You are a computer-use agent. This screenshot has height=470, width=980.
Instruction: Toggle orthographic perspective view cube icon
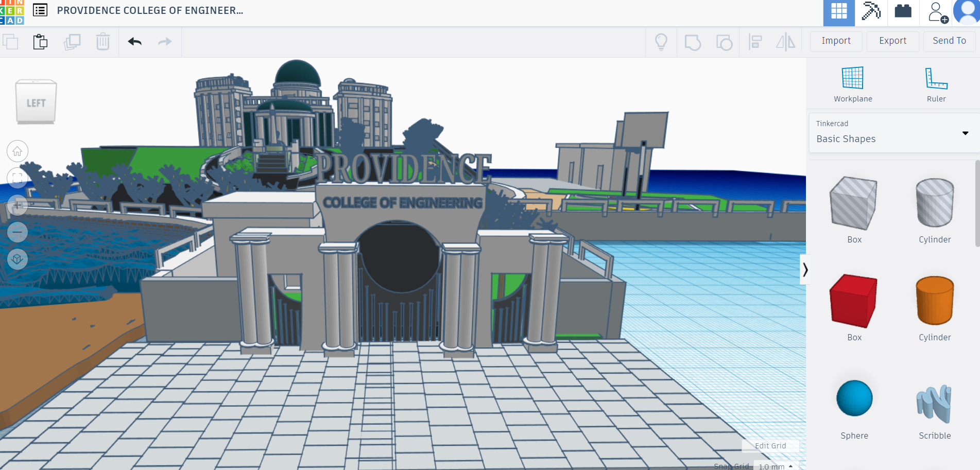pyautogui.click(x=18, y=259)
